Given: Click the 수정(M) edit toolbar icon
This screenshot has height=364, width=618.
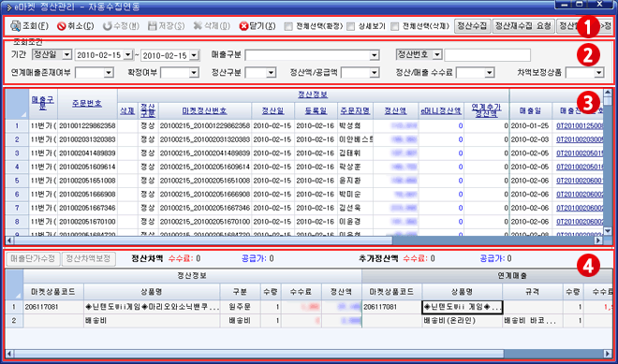Looking at the screenshot, I should (107, 26).
